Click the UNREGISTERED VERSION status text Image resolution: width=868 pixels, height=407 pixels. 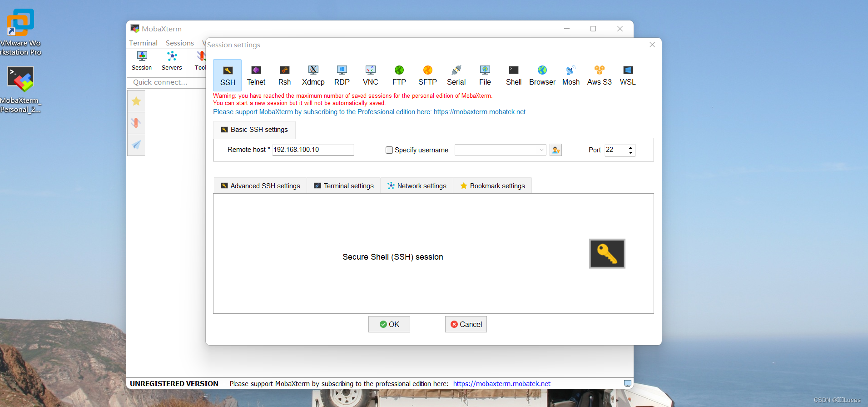(x=174, y=384)
